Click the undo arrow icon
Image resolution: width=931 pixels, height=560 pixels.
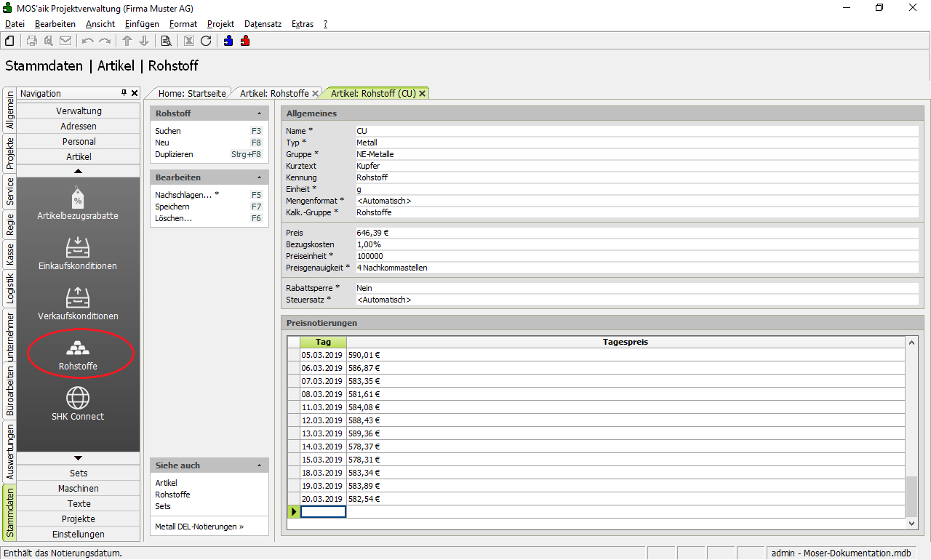point(88,41)
